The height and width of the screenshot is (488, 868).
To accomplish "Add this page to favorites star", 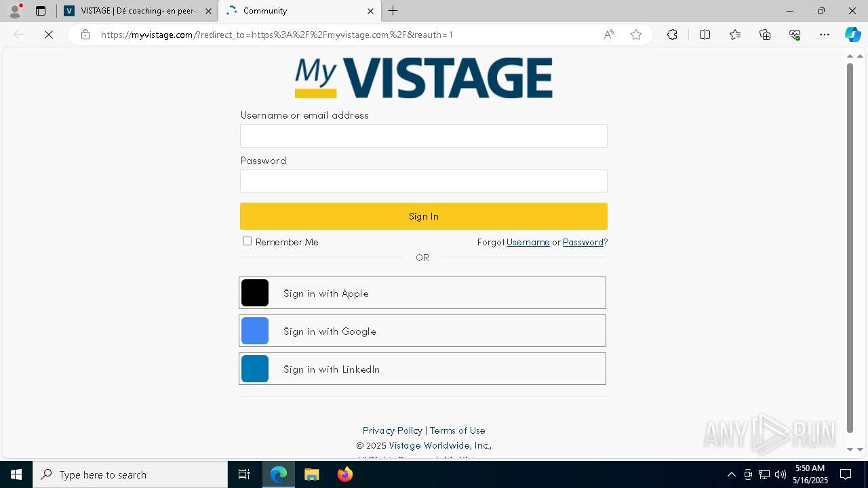I will coord(636,35).
